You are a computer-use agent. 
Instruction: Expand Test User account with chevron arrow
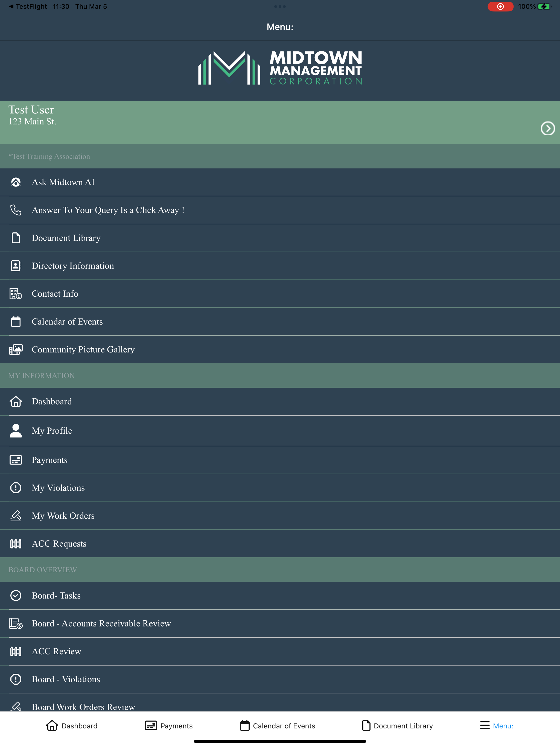point(547,128)
